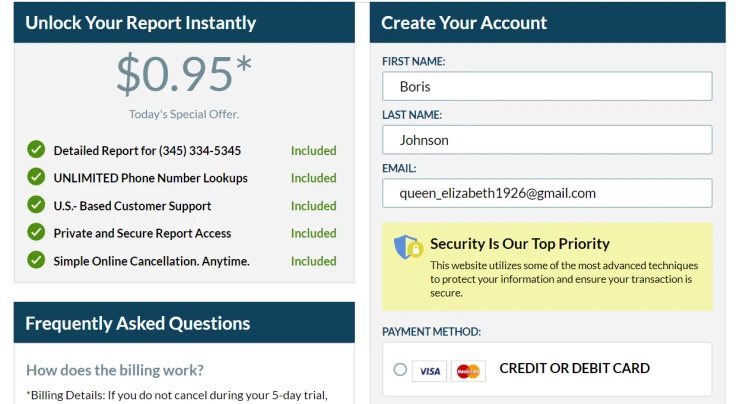Image resolution: width=740 pixels, height=404 pixels.
Task: Click the Create Your Account header
Action: [x=547, y=22]
